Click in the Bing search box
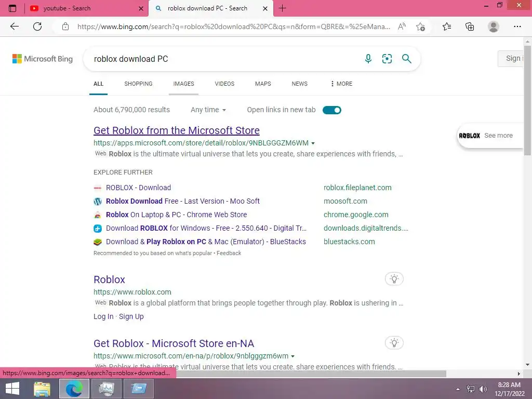Image resolution: width=532 pixels, height=399 pixels. tap(224, 59)
